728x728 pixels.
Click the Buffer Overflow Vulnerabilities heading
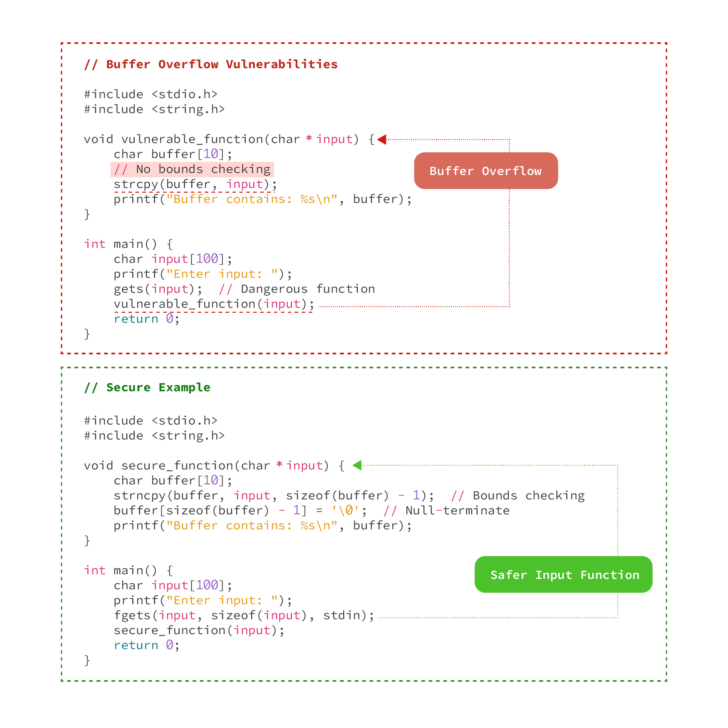tap(211, 65)
